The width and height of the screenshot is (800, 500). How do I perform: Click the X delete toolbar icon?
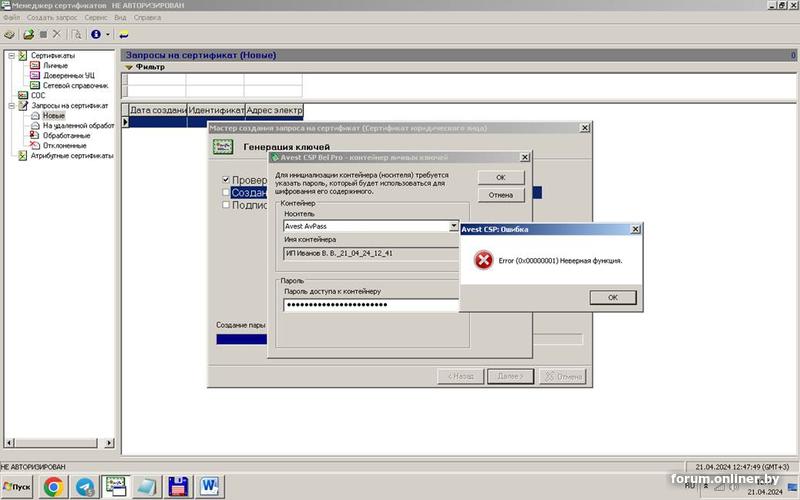click(57, 34)
